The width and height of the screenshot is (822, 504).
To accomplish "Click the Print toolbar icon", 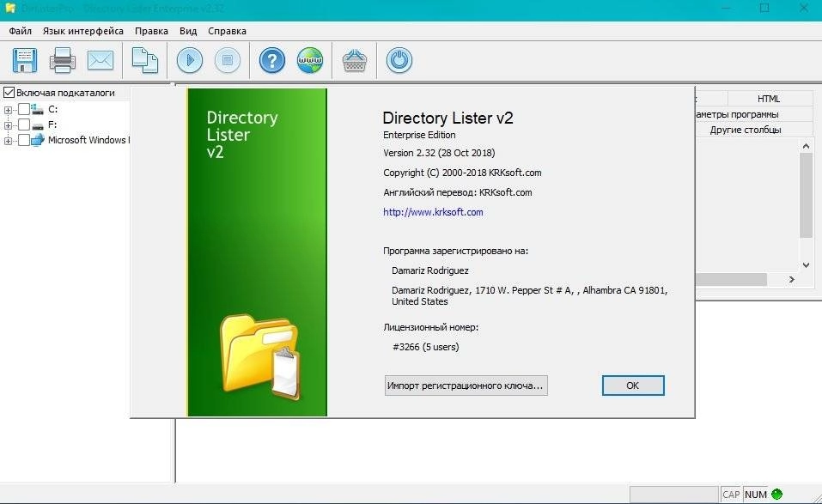I will point(63,60).
